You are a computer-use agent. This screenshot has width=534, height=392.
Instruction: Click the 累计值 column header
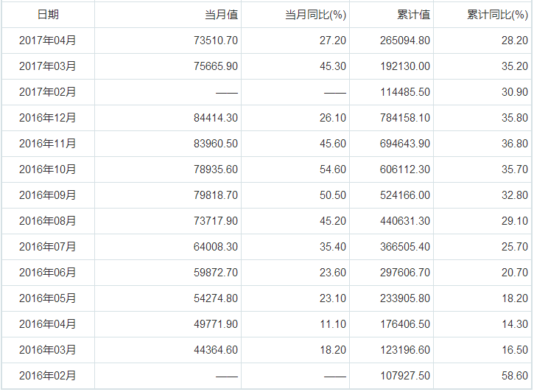pyautogui.click(x=412, y=15)
